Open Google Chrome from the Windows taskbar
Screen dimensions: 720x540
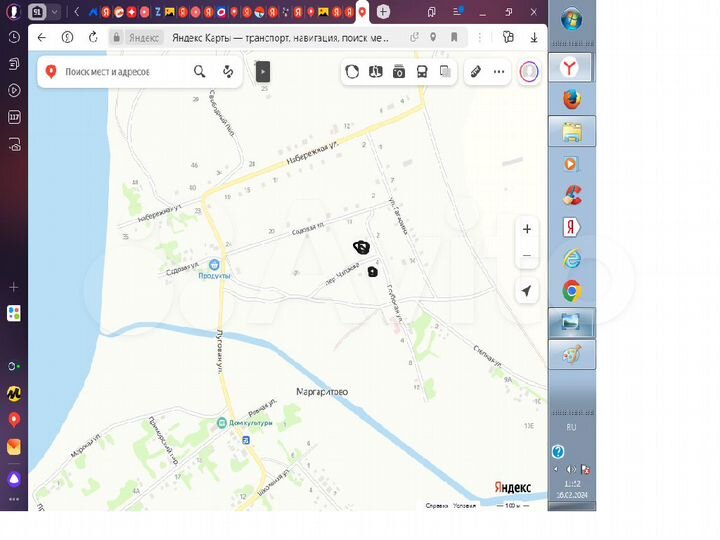pos(571,291)
